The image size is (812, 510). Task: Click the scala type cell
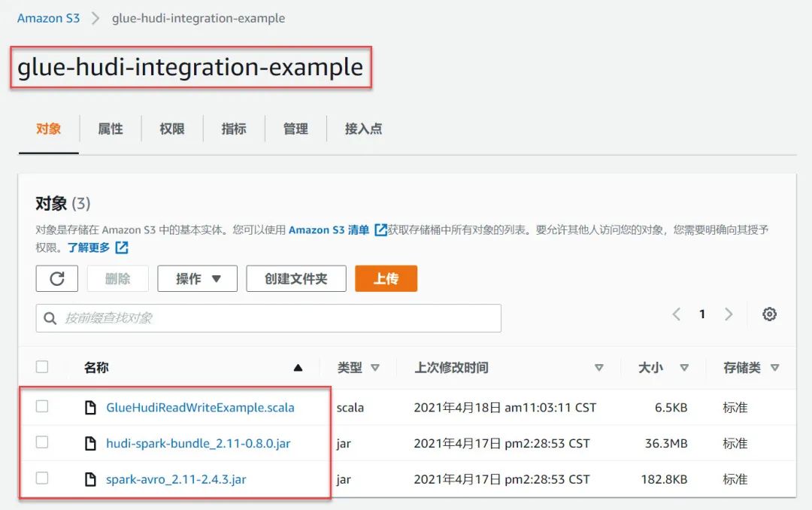(350, 408)
